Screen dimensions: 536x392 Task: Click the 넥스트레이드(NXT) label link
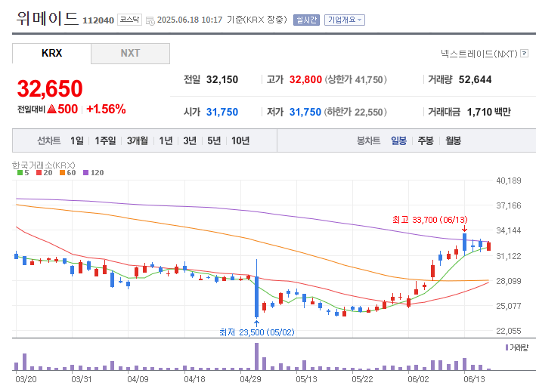click(x=479, y=54)
